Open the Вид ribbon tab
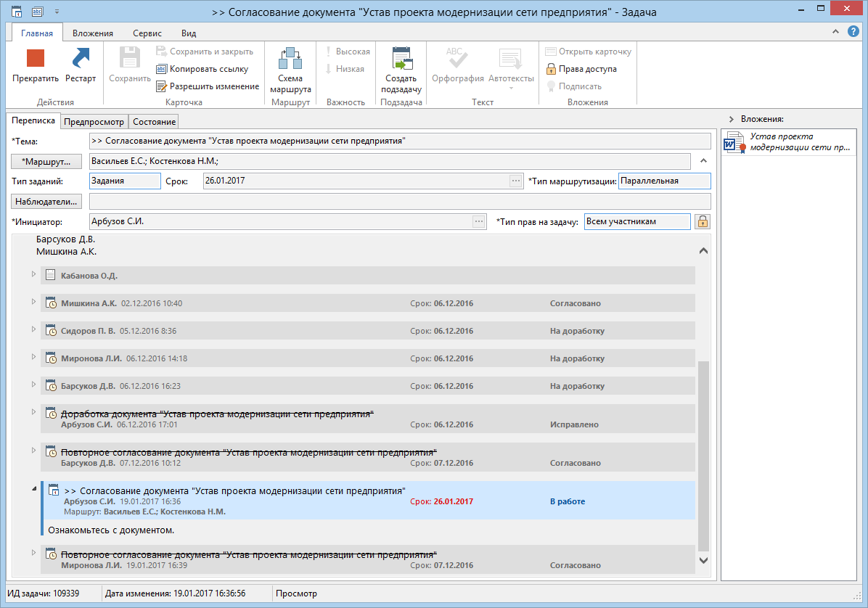The width and height of the screenshot is (868, 608). click(189, 33)
